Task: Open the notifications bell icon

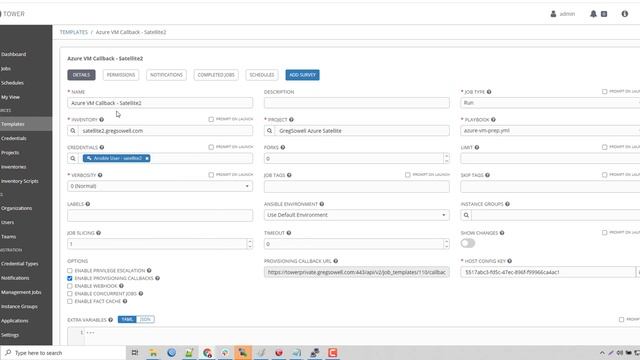Action: coord(593,14)
